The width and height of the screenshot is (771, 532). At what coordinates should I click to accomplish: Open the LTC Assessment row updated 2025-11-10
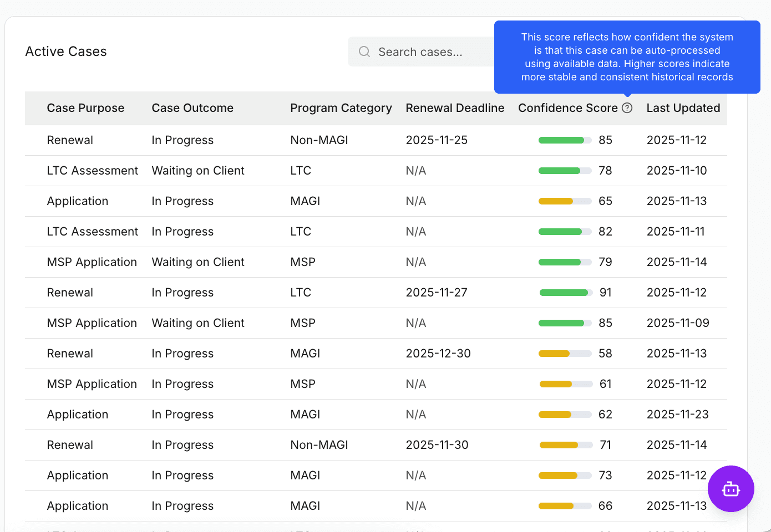[x=376, y=171]
